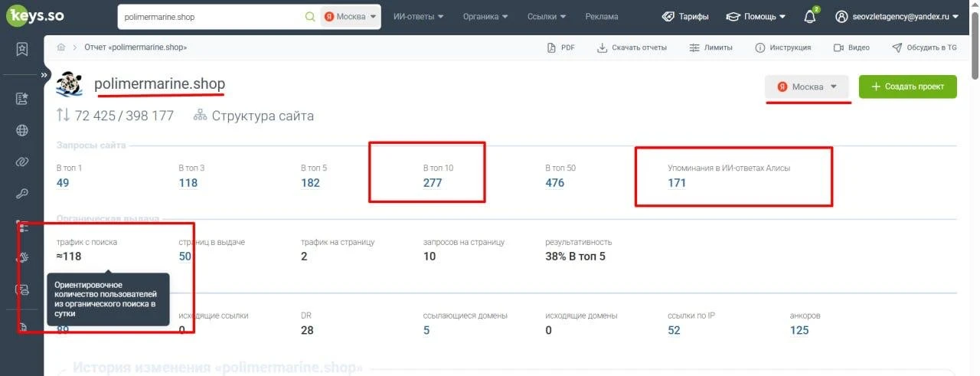Click Обсудить в TG link
This screenshot has width=980, height=376.
(x=924, y=47)
